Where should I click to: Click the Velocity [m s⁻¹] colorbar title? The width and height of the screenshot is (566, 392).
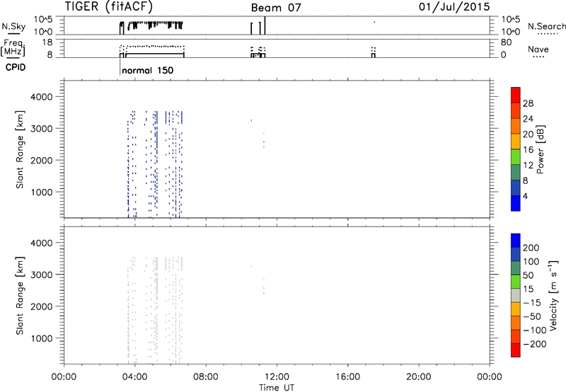pos(553,295)
